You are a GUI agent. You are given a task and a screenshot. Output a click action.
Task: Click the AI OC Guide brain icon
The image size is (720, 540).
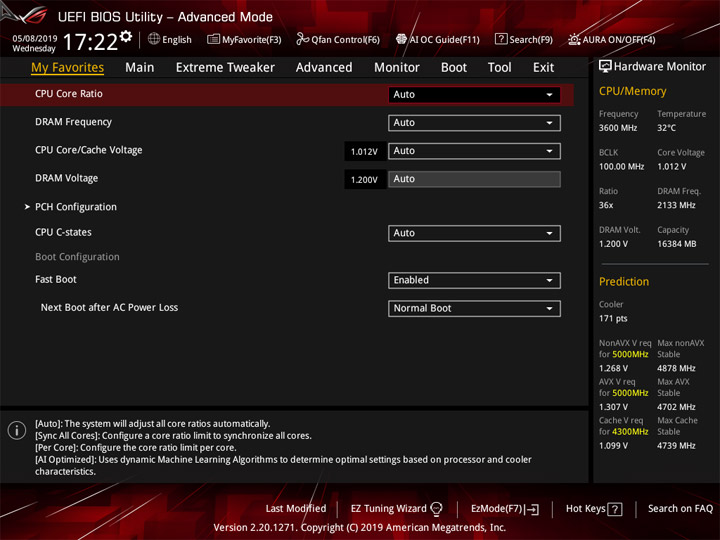pos(401,39)
